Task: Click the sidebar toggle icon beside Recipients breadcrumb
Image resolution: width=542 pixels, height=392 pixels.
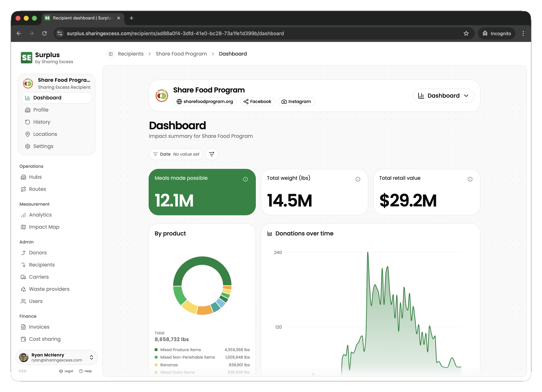Action: pos(111,54)
